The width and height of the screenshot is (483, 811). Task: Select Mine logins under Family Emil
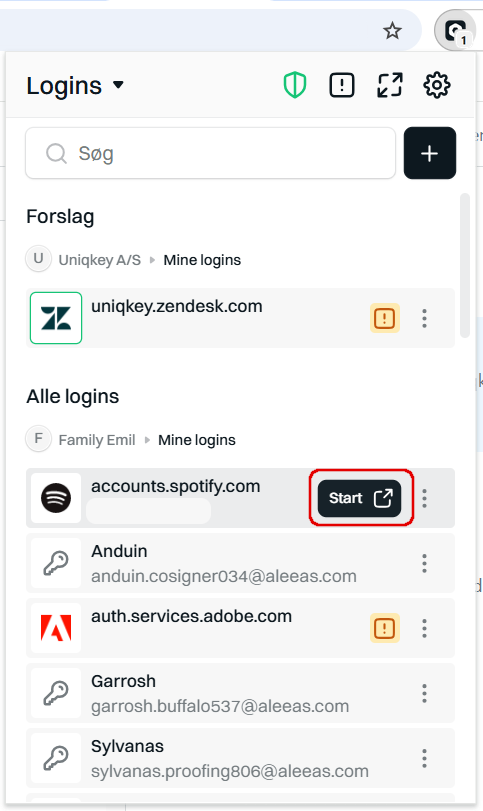click(x=197, y=440)
